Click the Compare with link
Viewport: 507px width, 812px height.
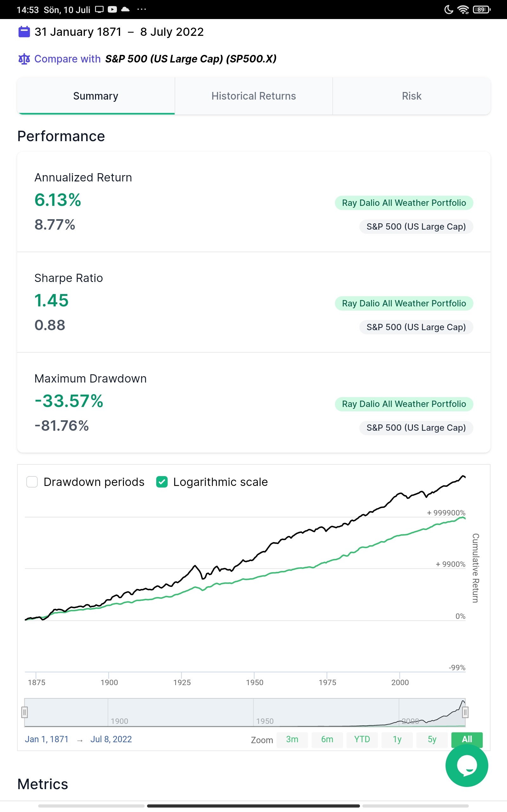click(67, 59)
